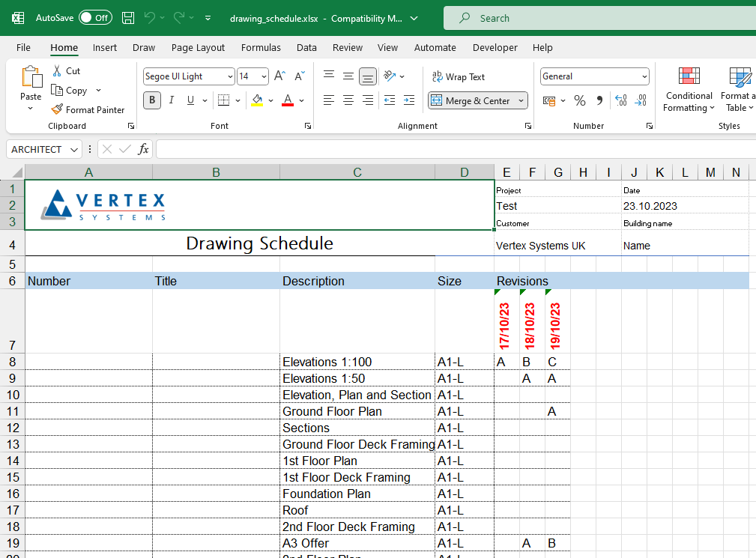This screenshot has height=558, width=756.
Task: Click the Increase Indent icon
Action: (x=408, y=100)
